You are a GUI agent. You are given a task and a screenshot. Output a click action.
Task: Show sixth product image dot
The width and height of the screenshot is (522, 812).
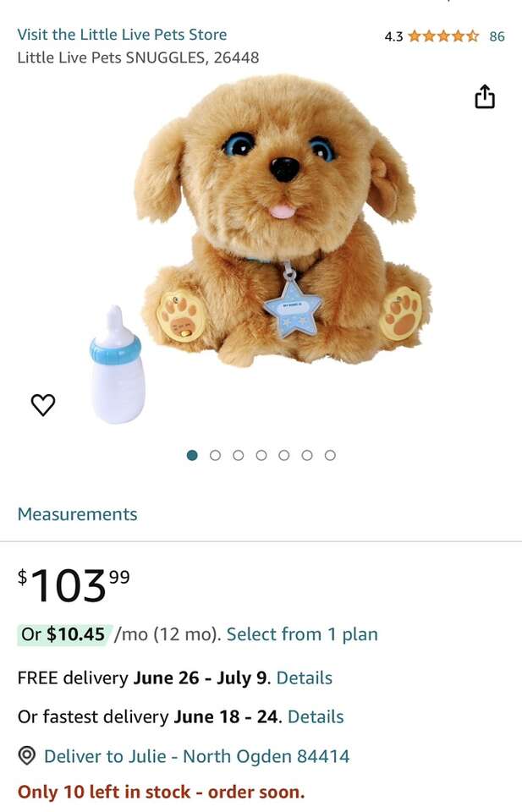point(306,455)
